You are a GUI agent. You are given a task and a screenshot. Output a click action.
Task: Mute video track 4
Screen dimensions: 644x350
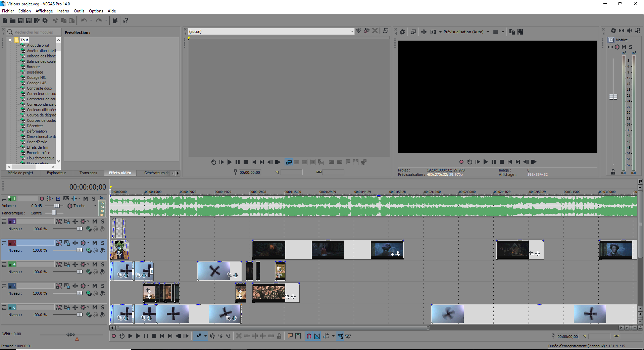pyautogui.click(x=95, y=264)
